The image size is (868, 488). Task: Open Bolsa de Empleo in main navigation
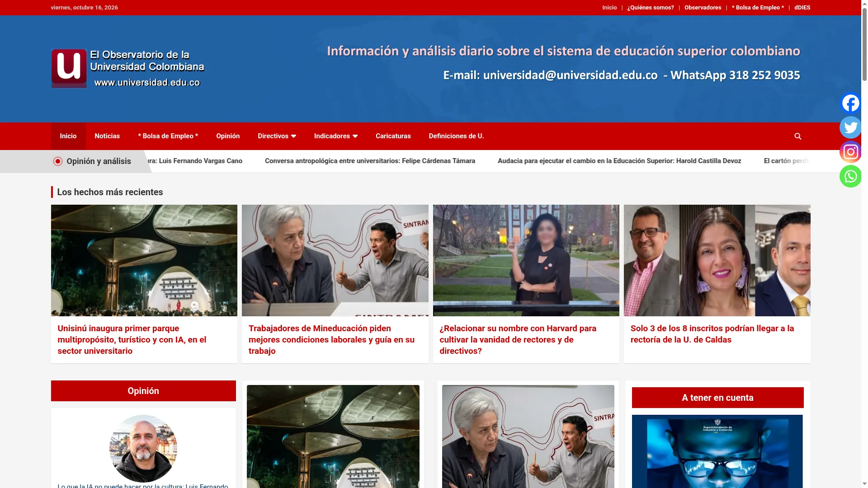tap(168, 136)
